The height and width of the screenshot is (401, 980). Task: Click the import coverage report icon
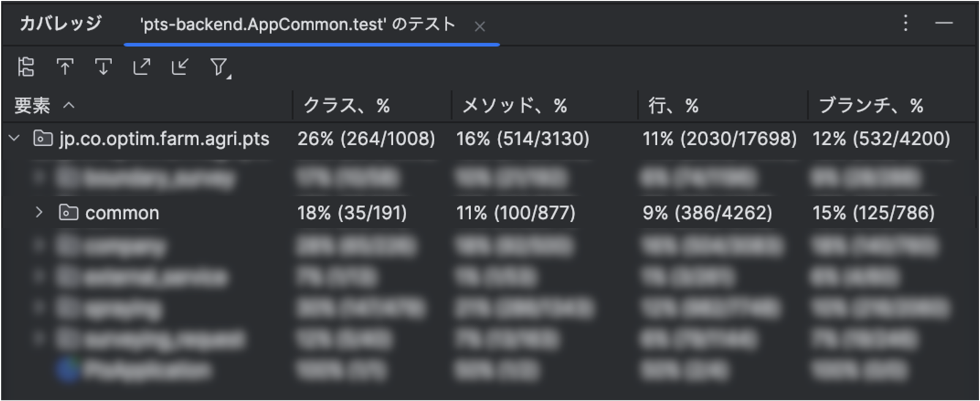point(180,67)
